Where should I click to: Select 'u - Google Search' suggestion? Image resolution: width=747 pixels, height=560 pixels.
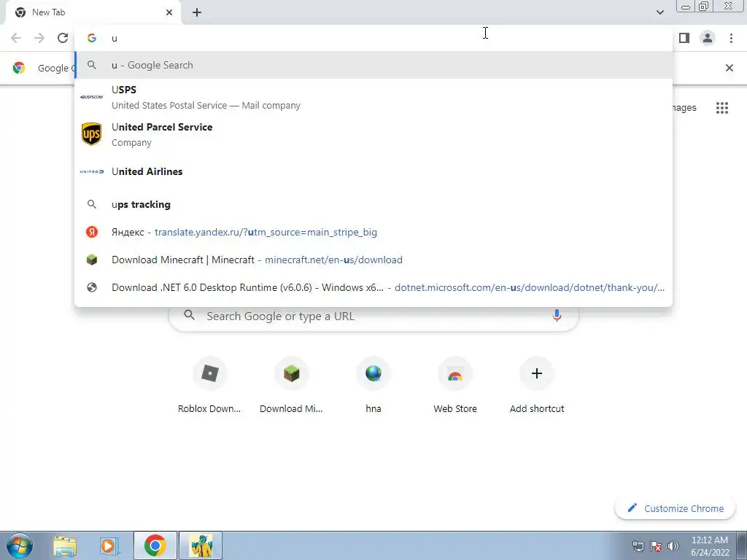point(373,65)
